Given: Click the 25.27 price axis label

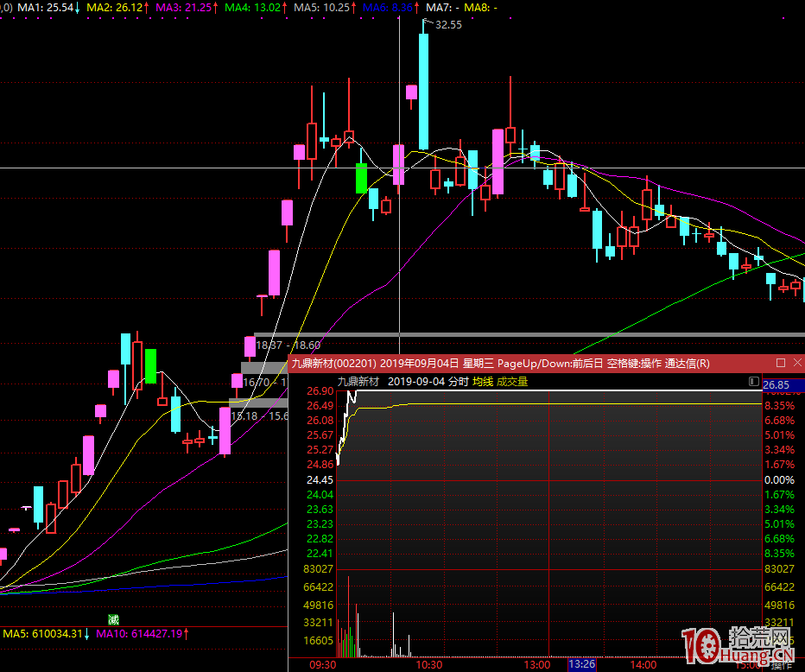Looking at the screenshot, I should [x=320, y=450].
